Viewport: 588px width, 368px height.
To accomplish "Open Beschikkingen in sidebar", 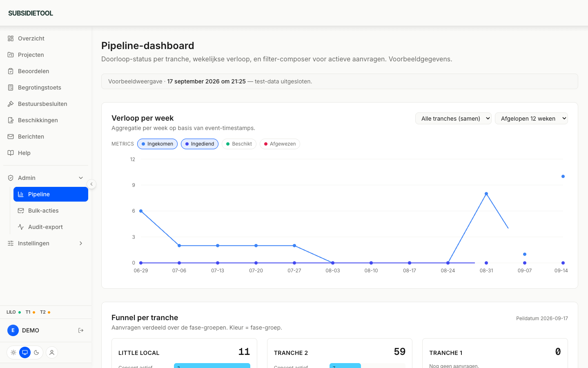I will coord(46,120).
